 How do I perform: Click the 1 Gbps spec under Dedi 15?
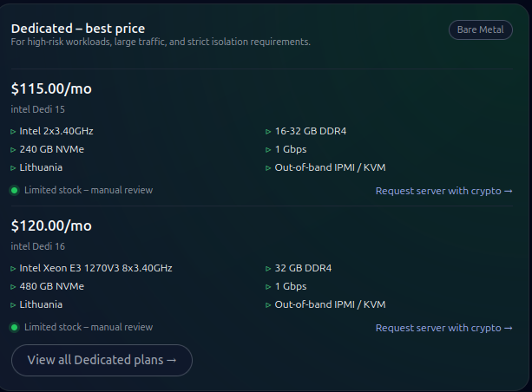(290, 149)
